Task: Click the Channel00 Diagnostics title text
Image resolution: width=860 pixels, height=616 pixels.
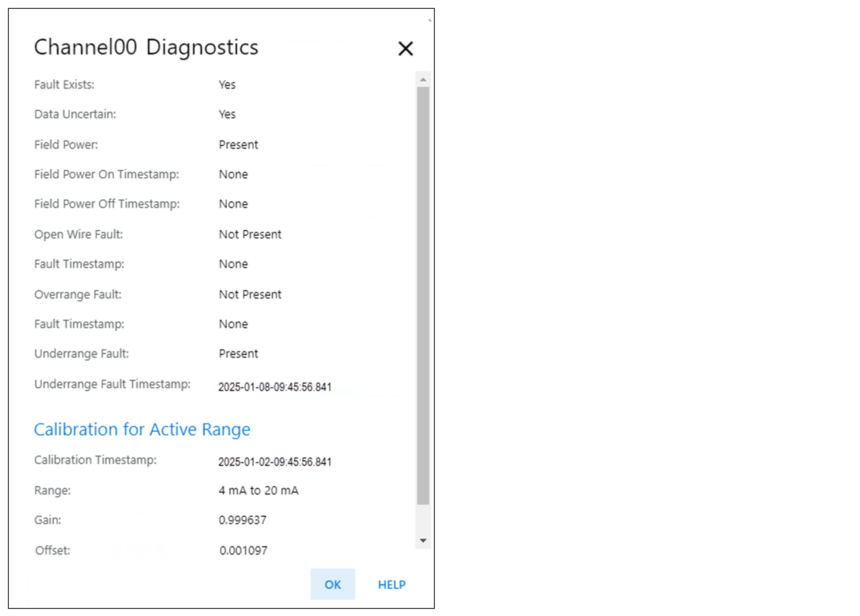Action: coord(146,47)
